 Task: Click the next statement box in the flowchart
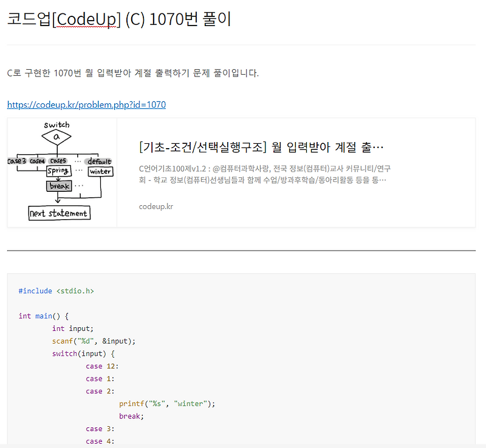[x=59, y=212]
